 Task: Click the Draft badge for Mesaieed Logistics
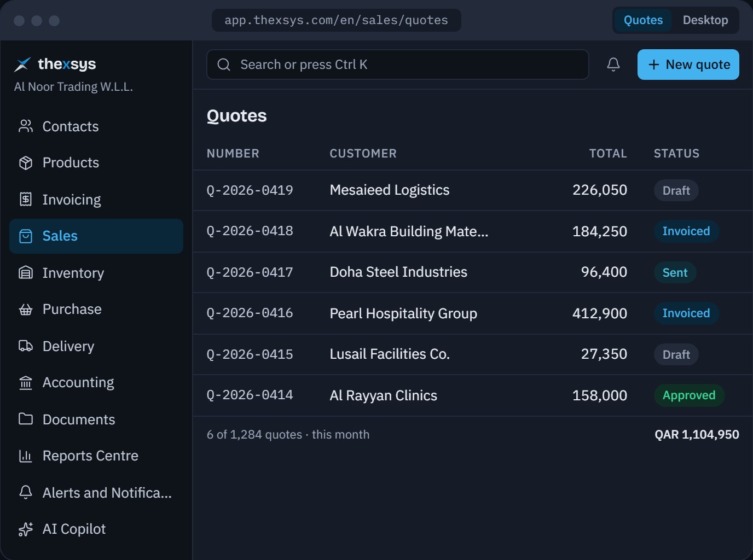676,190
